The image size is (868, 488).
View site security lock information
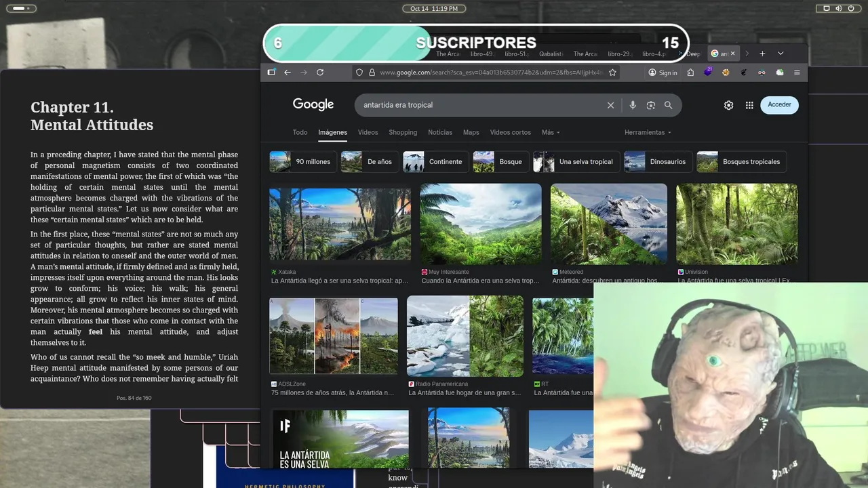(x=372, y=73)
